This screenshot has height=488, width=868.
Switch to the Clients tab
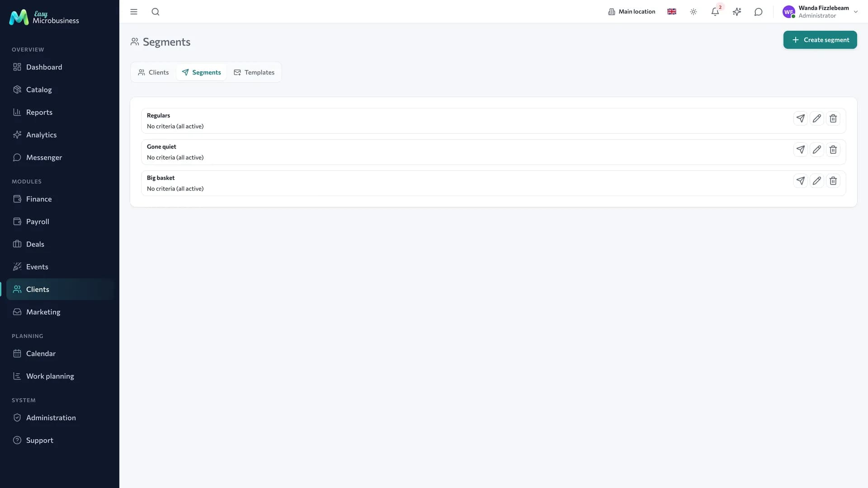[x=154, y=72]
